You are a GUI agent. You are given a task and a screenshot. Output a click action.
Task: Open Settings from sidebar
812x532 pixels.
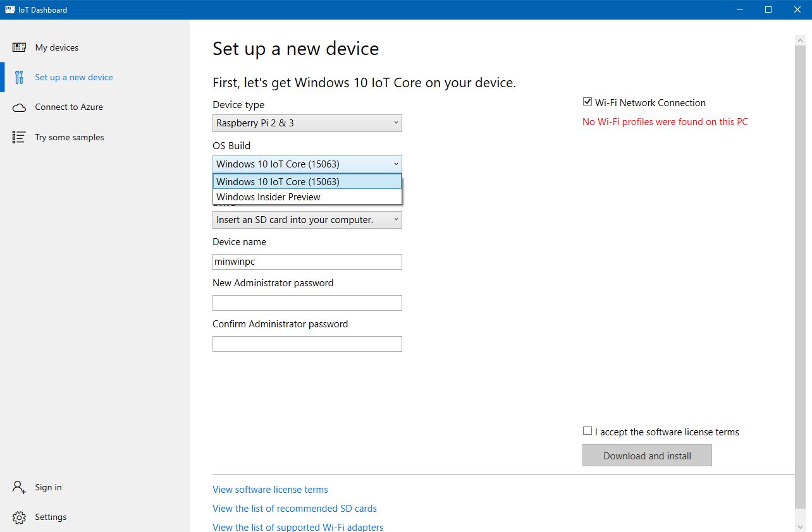95,517
